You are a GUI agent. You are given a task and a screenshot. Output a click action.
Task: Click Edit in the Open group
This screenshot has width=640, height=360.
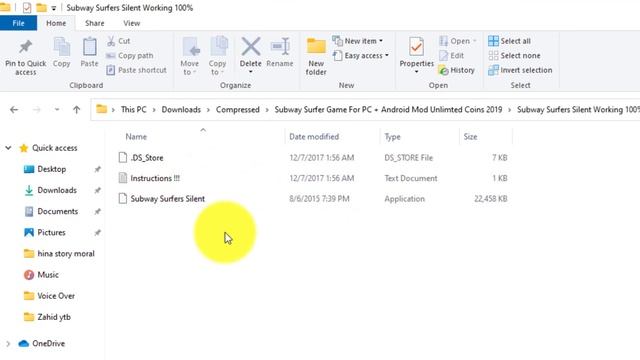[x=451, y=56]
